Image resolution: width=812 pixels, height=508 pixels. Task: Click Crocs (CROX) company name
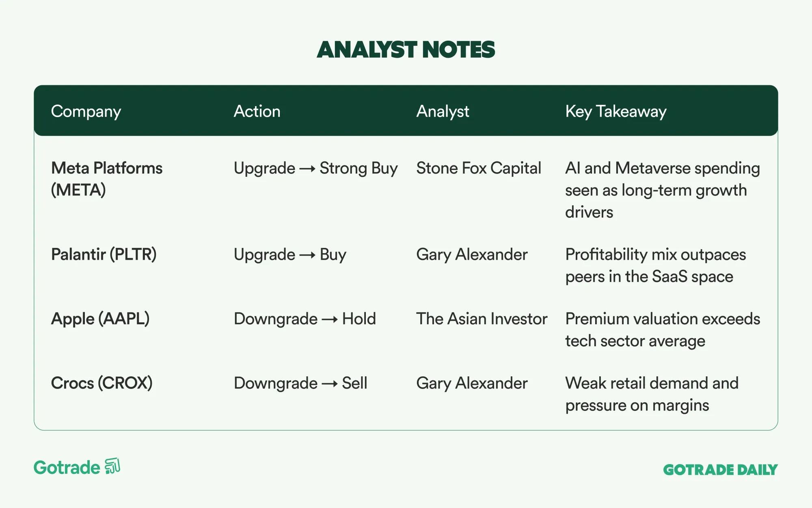point(101,383)
